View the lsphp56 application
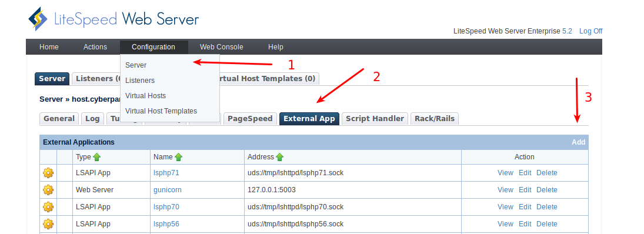 pos(505,224)
